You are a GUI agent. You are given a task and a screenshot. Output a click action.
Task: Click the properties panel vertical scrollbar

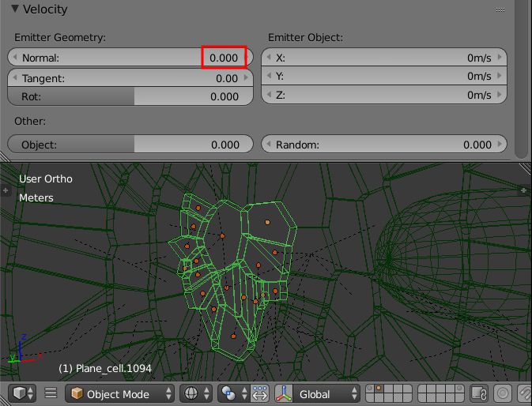click(521, 79)
